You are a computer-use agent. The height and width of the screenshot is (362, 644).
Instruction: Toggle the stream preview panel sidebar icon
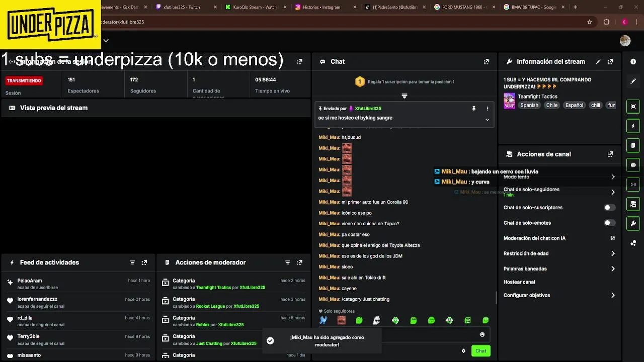[633, 106]
